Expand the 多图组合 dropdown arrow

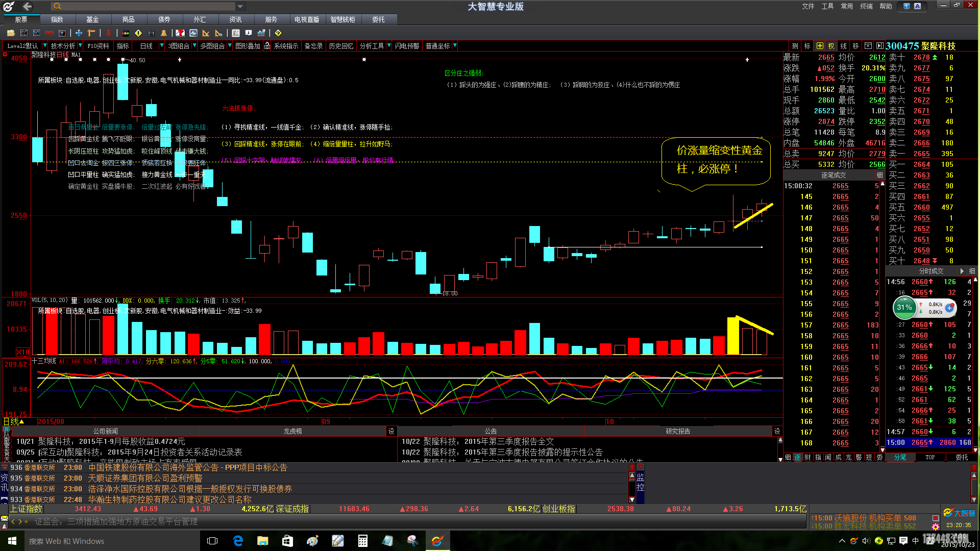pyautogui.click(x=229, y=46)
